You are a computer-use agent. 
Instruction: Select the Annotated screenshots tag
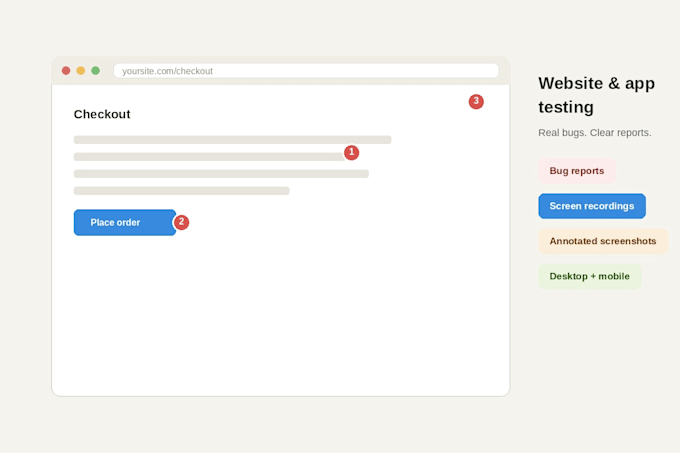[x=603, y=241]
